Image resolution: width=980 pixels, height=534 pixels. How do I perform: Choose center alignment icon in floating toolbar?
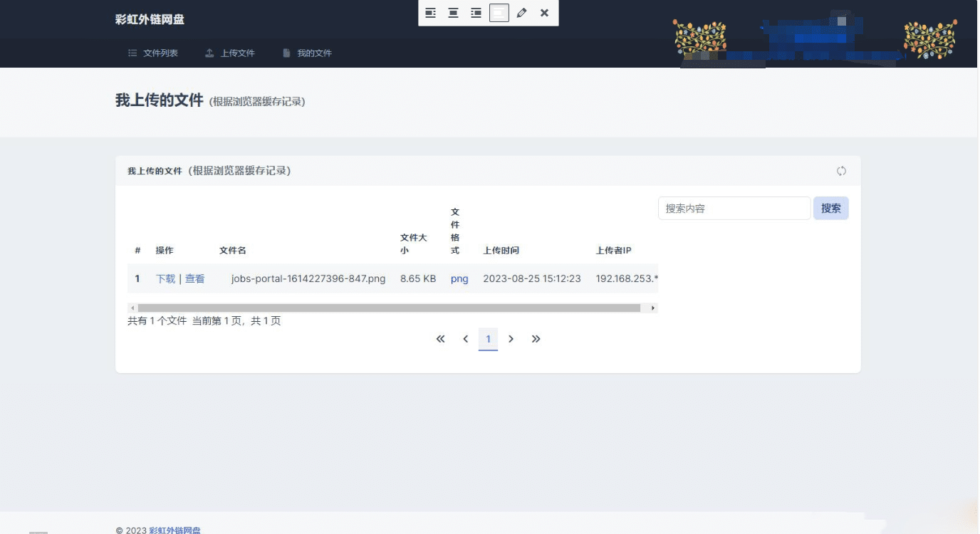click(453, 13)
